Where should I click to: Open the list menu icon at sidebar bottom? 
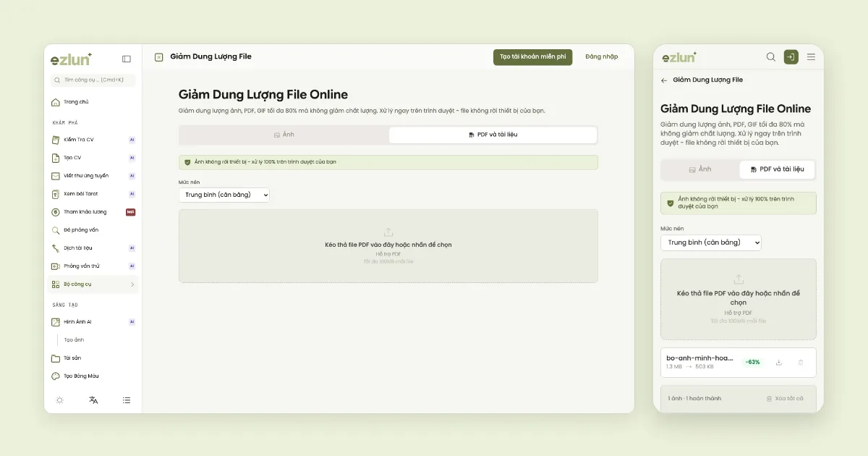coord(127,400)
